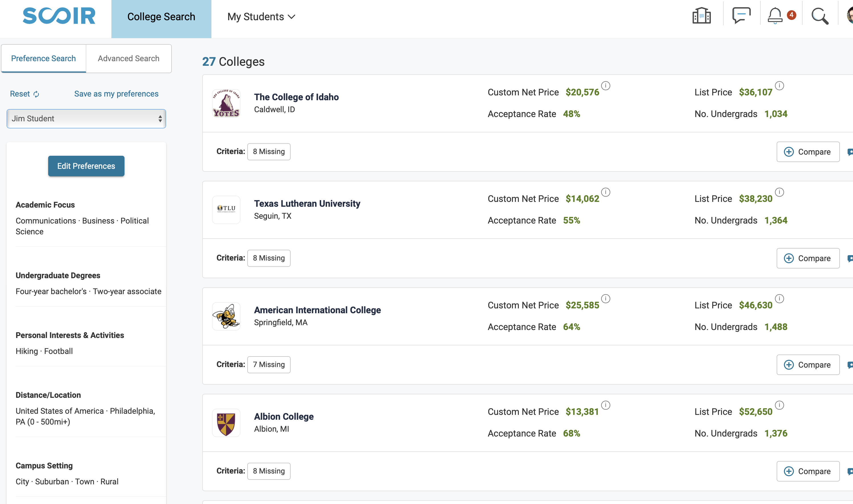
Task: Click the 27 Colleges results heading
Action: point(233,62)
